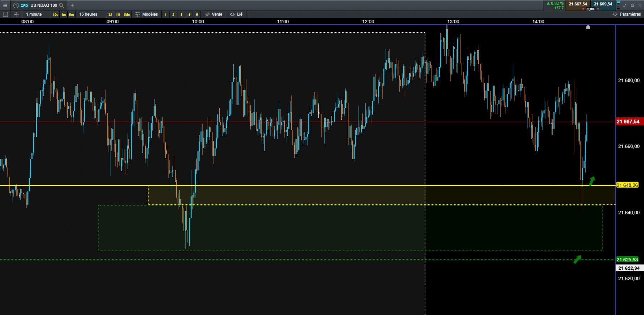Add a new chart tab with plus
644x315 pixels.
click(72, 5)
